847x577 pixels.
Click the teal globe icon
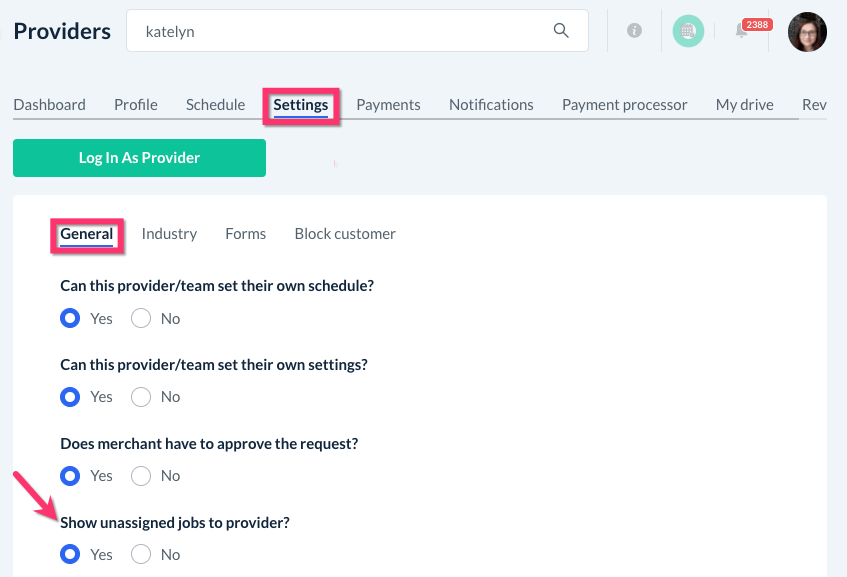coord(688,31)
